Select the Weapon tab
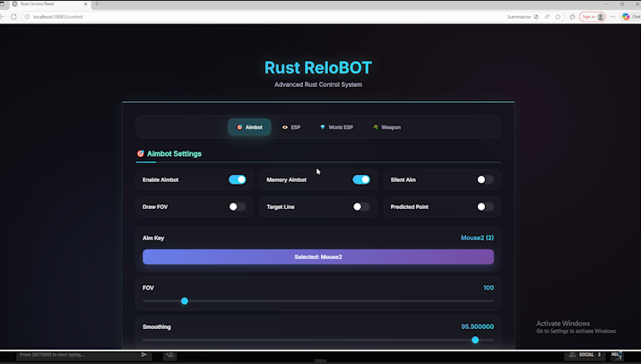The width and height of the screenshot is (641, 364). 387,127
